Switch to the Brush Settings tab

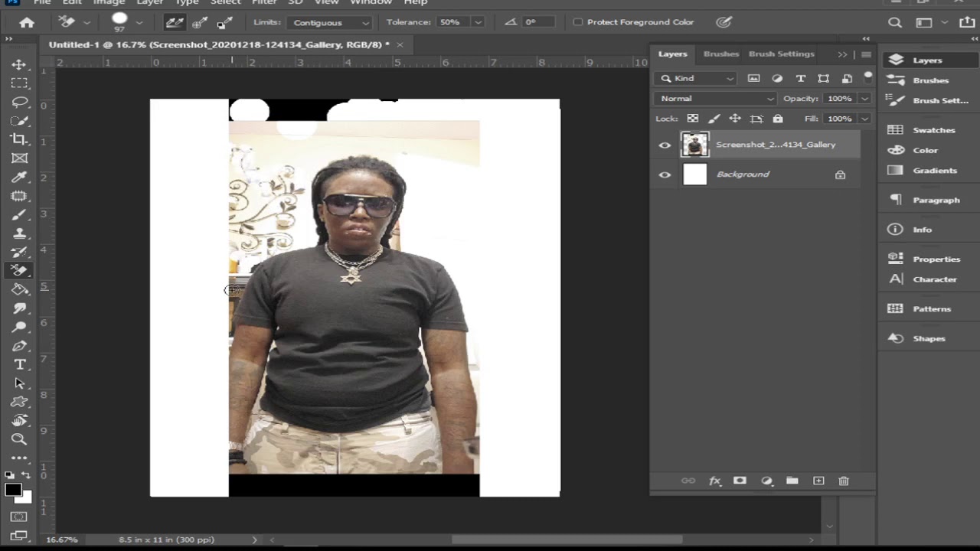781,54
